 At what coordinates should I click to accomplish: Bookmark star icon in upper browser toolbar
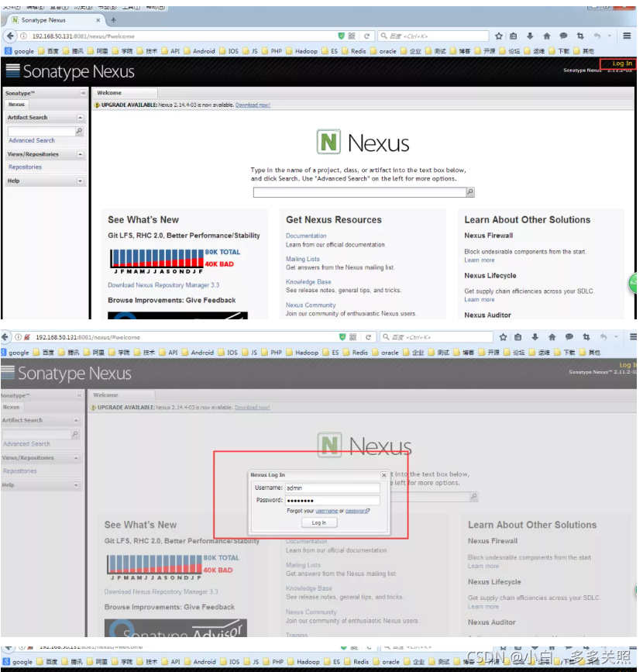(x=499, y=36)
